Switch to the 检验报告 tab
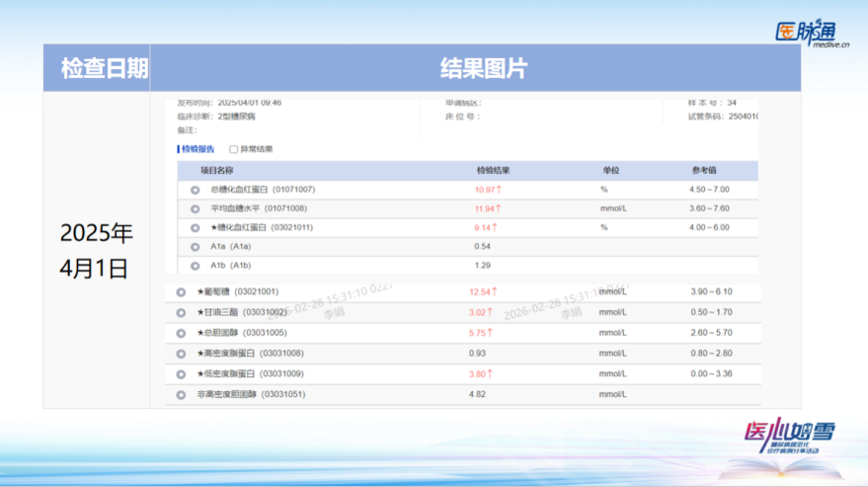 click(x=197, y=149)
